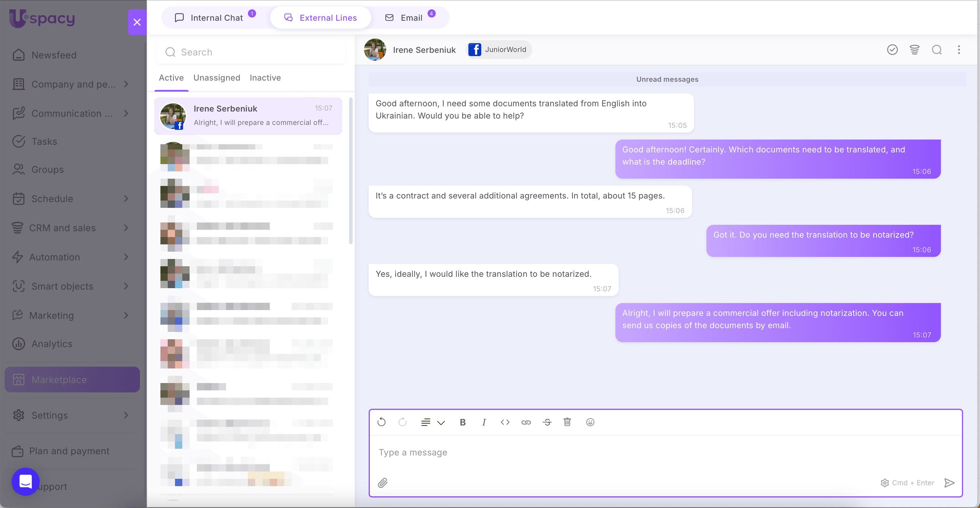Attach a file using the paperclip
The width and height of the screenshot is (980, 508).
click(383, 483)
